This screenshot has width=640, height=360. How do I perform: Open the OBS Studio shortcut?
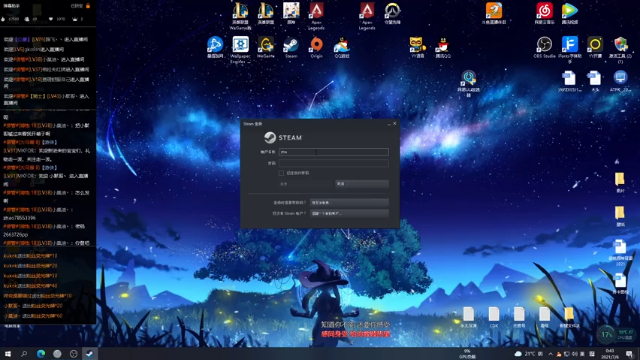click(544, 47)
